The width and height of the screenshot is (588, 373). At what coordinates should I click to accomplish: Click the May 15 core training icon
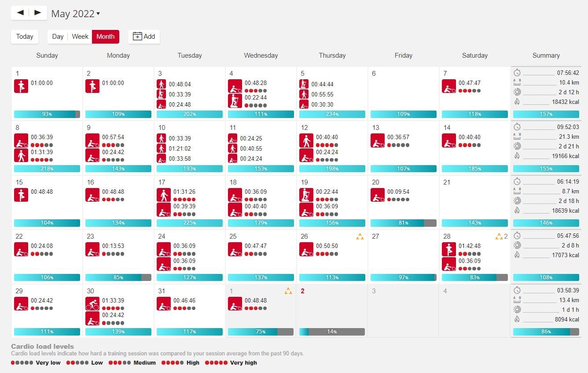click(x=21, y=195)
